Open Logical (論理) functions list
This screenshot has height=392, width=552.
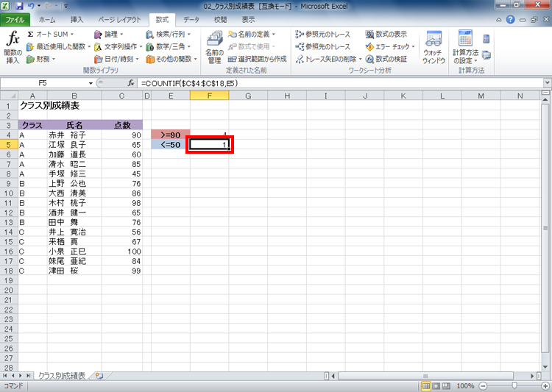pyautogui.click(x=108, y=34)
